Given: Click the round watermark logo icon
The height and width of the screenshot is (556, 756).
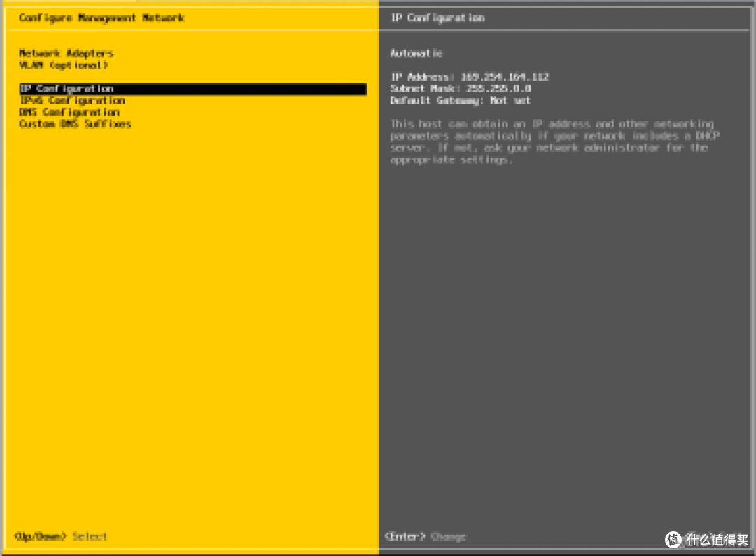Looking at the screenshot, I should (673, 538).
